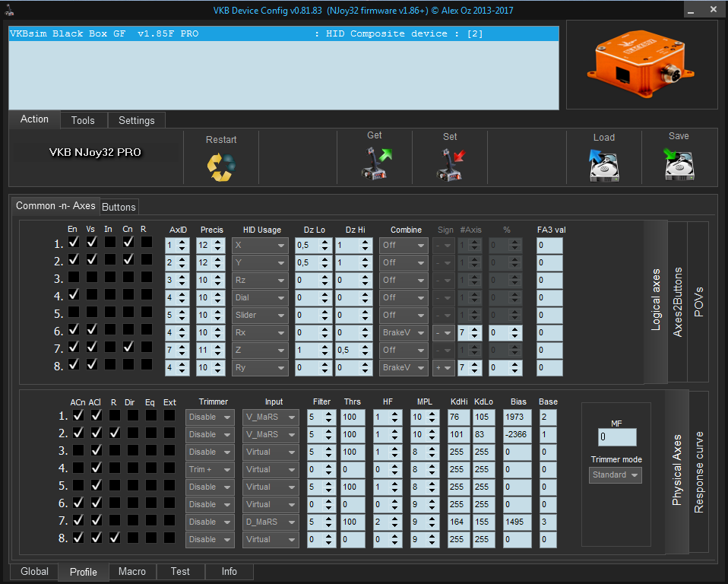
Task: Click the Restart recycle icon
Action: pyautogui.click(x=221, y=167)
